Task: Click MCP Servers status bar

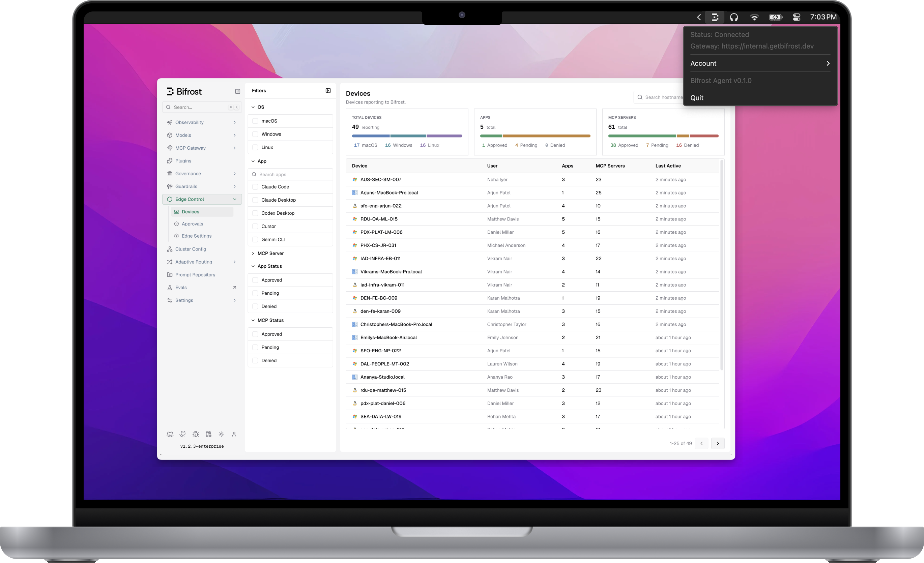Action: [663, 136]
